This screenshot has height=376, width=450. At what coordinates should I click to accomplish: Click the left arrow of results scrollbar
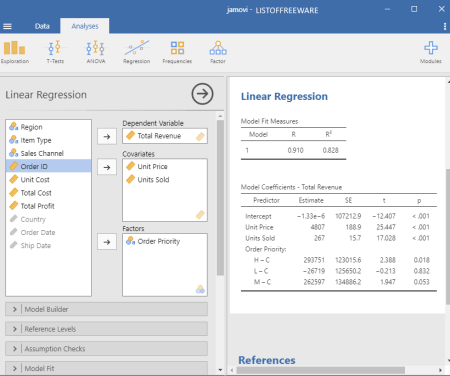coord(232,370)
